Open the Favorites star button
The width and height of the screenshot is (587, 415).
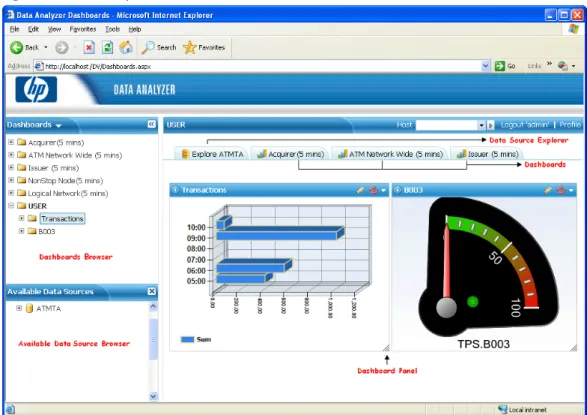click(204, 48)
